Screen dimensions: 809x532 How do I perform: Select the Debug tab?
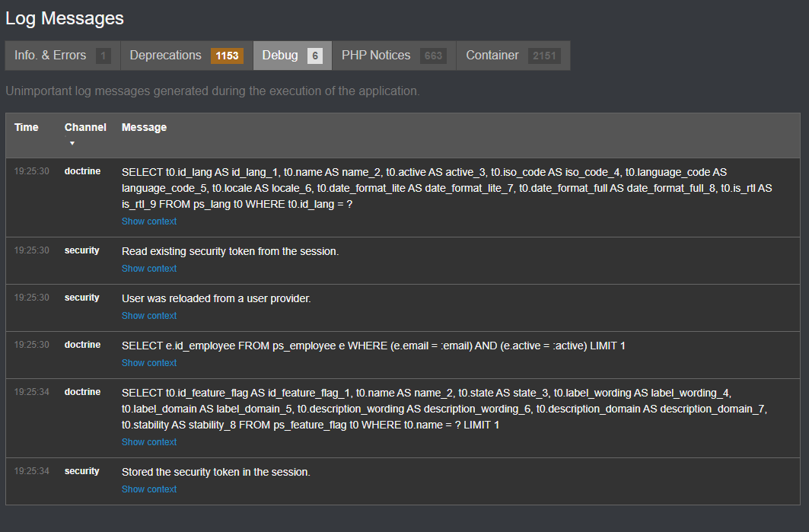pos(292,56)
